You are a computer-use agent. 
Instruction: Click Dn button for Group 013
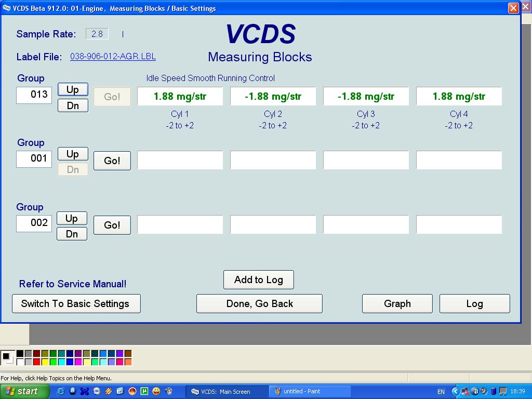point(73,105)
